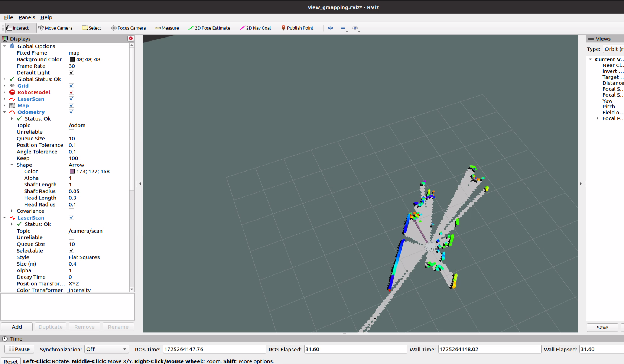Uncheck the RobotModel display checkbox
Screen dimensions: 624x364
click(71, 92)
